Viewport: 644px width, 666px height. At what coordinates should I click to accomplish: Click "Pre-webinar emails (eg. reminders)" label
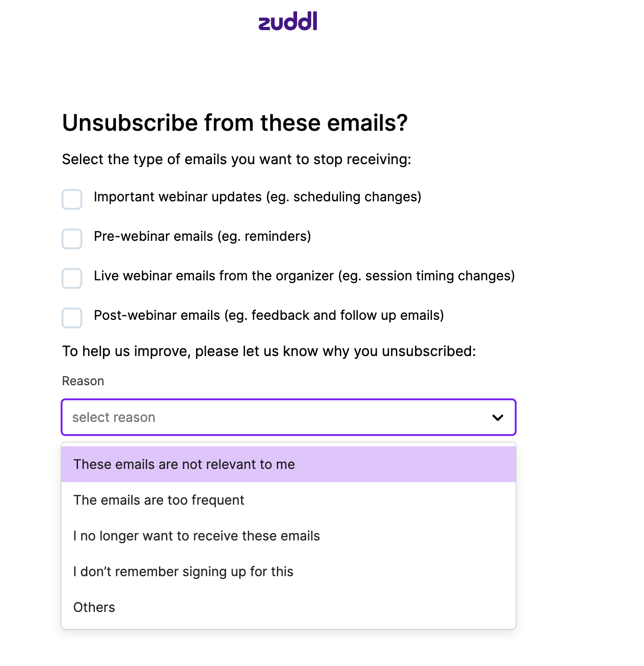tap(202, 237)
